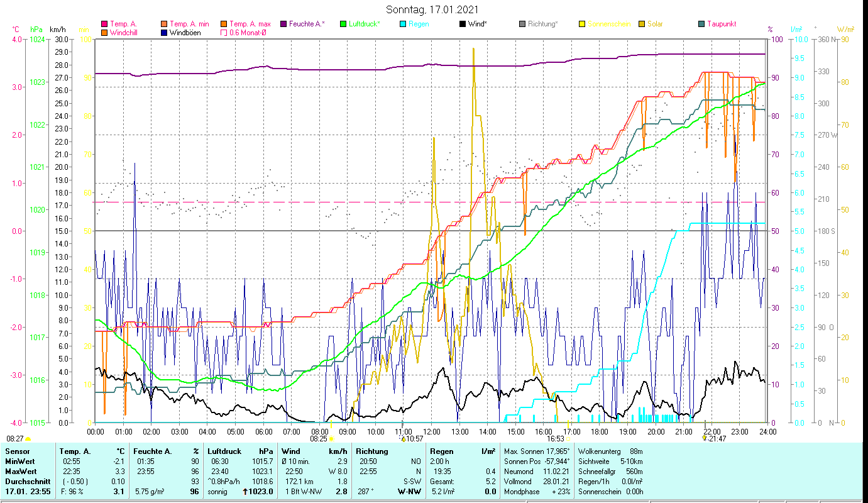
Task: Click the 5.75 g/m³ humidity value
Action: [150, 492]
